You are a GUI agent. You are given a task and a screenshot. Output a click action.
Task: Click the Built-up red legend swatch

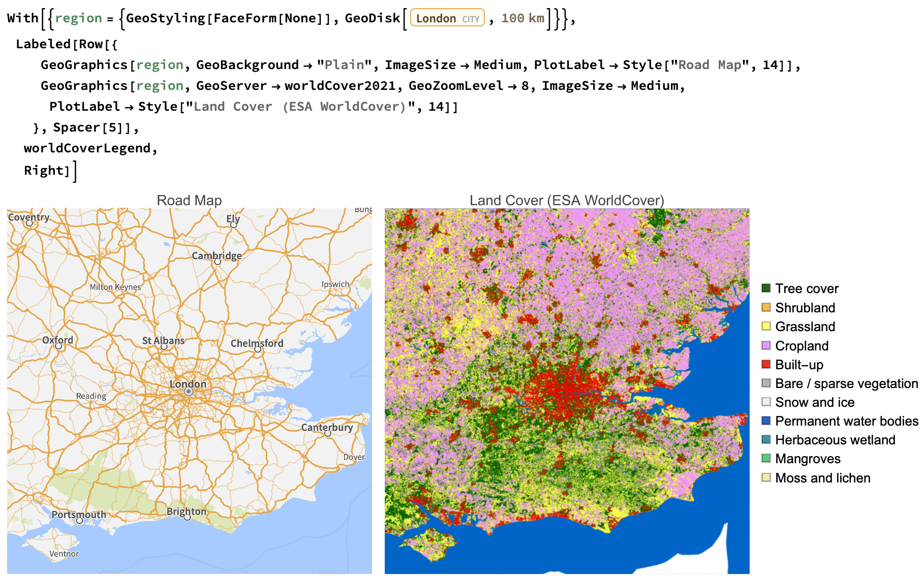pos(766,364)
